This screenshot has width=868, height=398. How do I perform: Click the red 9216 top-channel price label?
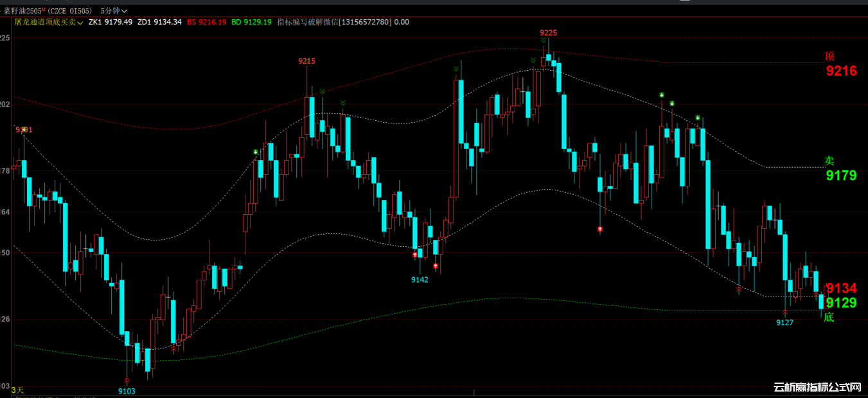(x=841, y=71)
